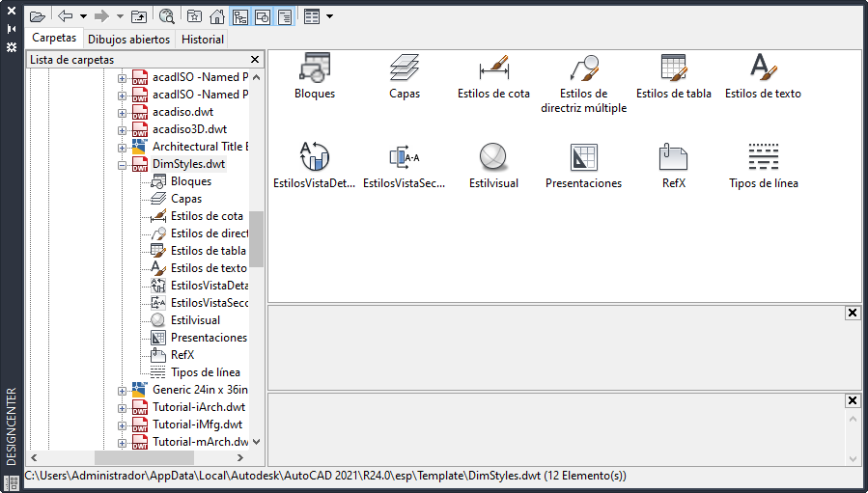Click the tree vertical scrollbar thumb
The height and width of the screenshot is (493, 868).
coord(256,238)
